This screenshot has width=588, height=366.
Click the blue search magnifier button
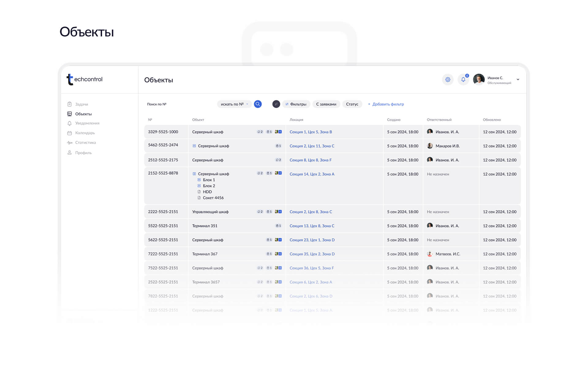(258, 104)
